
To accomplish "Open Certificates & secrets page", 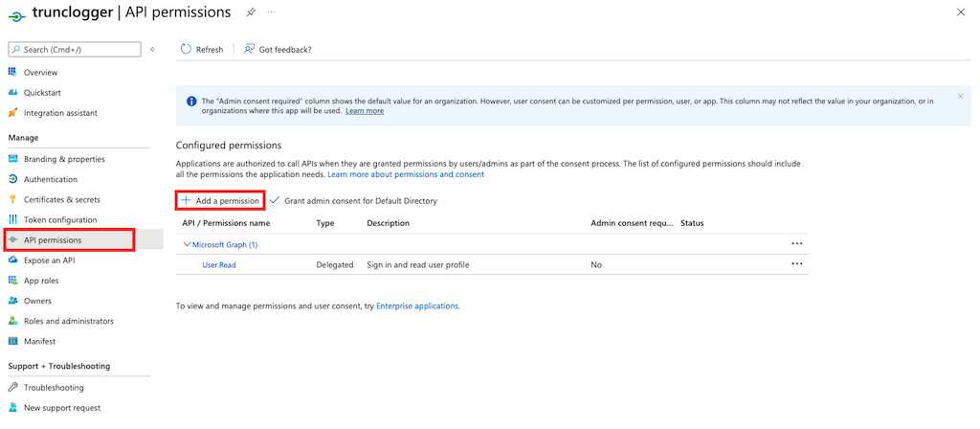I will click(x=62, y=199).
